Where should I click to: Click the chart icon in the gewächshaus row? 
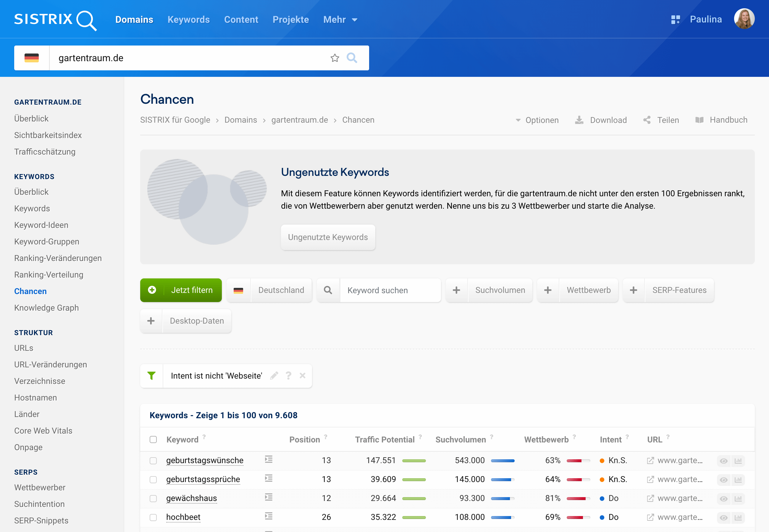coord(738,498)
